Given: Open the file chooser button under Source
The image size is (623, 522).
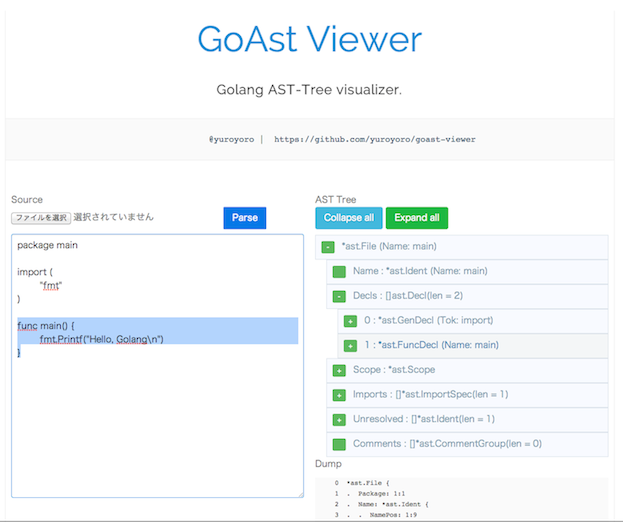Looking at the screenshot, I should point(41,218).
